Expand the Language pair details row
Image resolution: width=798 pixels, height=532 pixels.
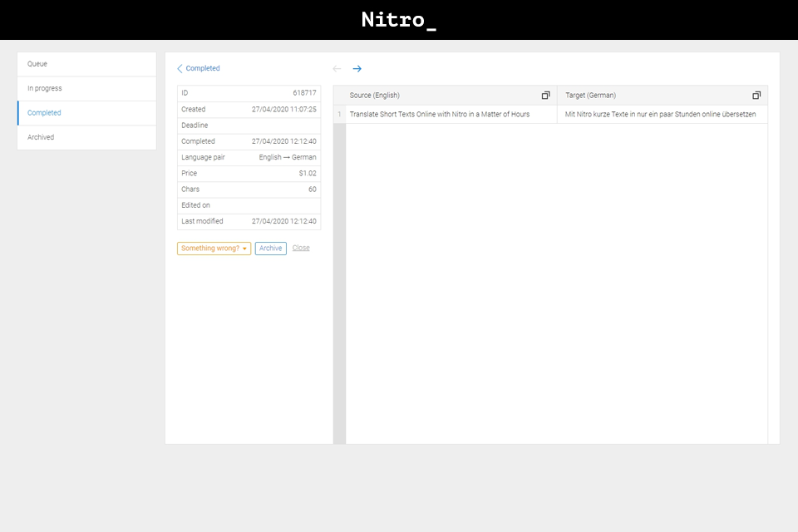pos(248,157)
